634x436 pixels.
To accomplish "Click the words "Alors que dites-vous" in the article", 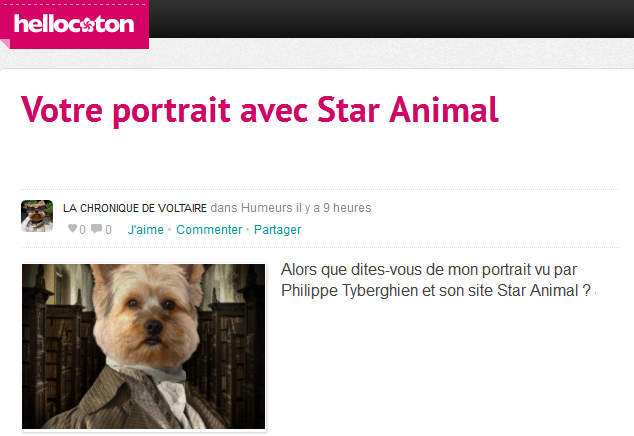I will [x=351, y=270].
